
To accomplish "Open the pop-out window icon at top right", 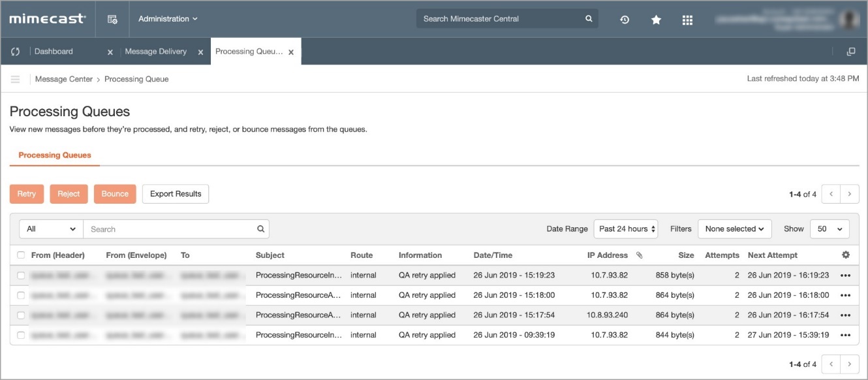I will coord(852,50).
